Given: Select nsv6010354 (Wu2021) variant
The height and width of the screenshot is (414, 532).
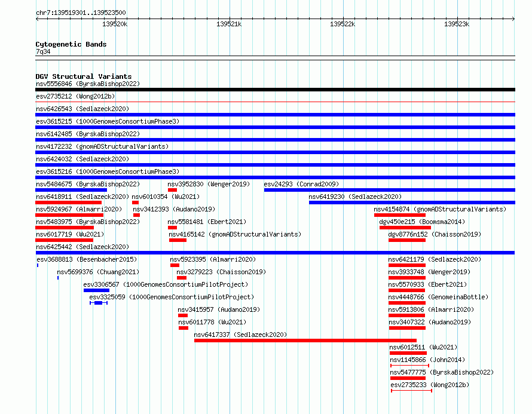Looking at the screenshot, I should (x=166, y=197).
